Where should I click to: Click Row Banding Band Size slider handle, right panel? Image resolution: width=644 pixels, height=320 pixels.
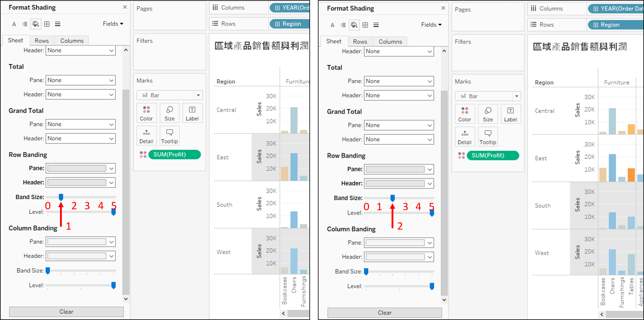pos(392,198)
